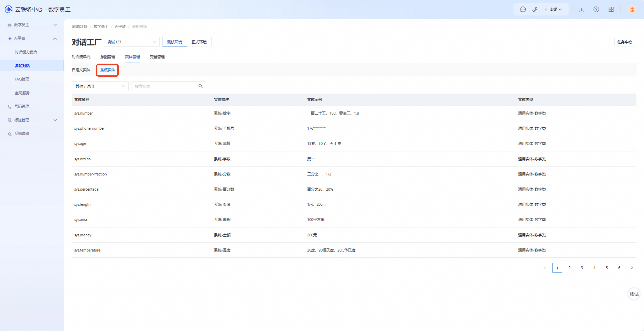Select the 实体管理 tab
644x331 pixels.
(132, 57)
